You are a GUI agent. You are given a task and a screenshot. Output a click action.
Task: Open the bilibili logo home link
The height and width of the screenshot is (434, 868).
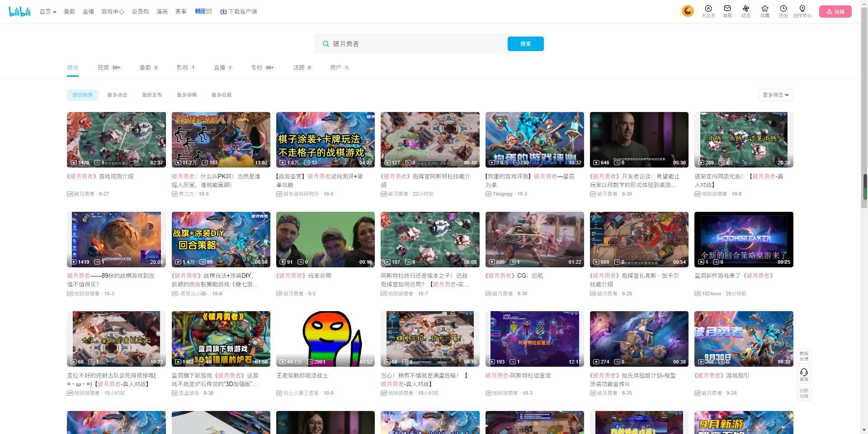(19, 11)
